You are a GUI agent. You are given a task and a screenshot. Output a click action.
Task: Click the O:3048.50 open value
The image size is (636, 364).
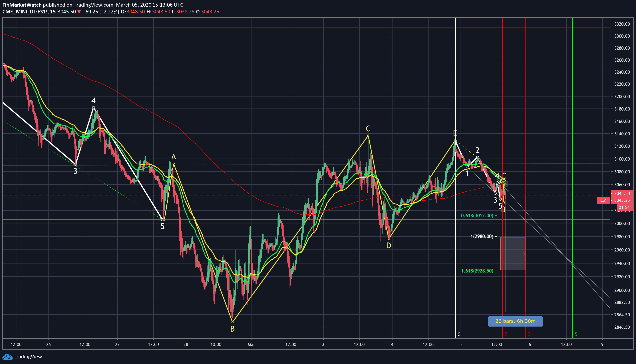pyautogui.click(x=133, y=12)
